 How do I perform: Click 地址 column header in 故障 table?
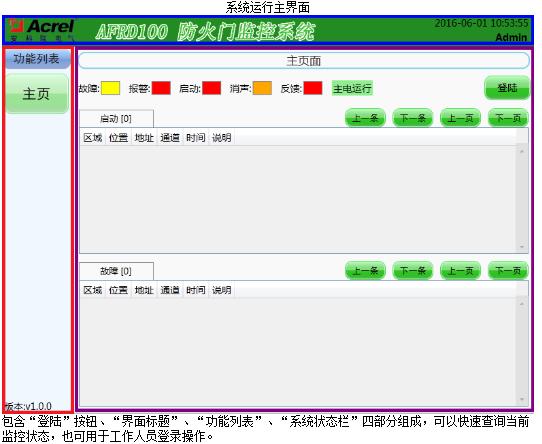(144, 290)
